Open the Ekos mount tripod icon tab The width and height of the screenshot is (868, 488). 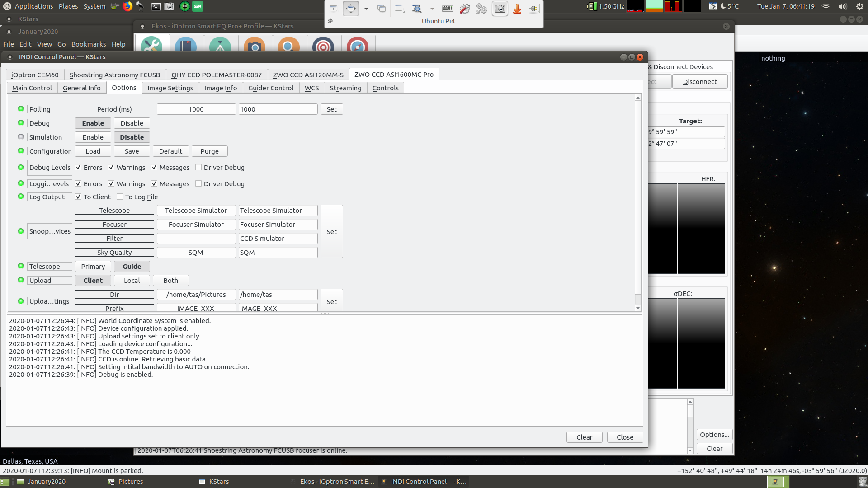(x=220, y=45)
